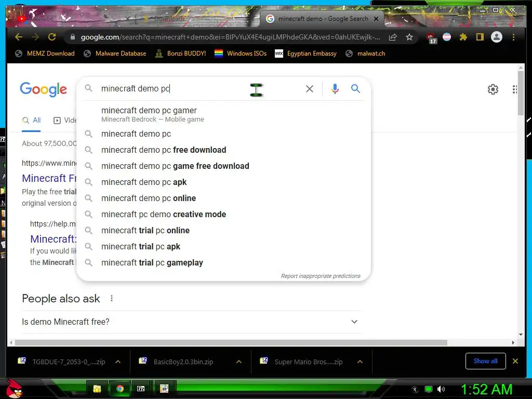The image size is (532, 399).
Task: Open MEMZ Download bookmark
Action: [x=45, y=54]
